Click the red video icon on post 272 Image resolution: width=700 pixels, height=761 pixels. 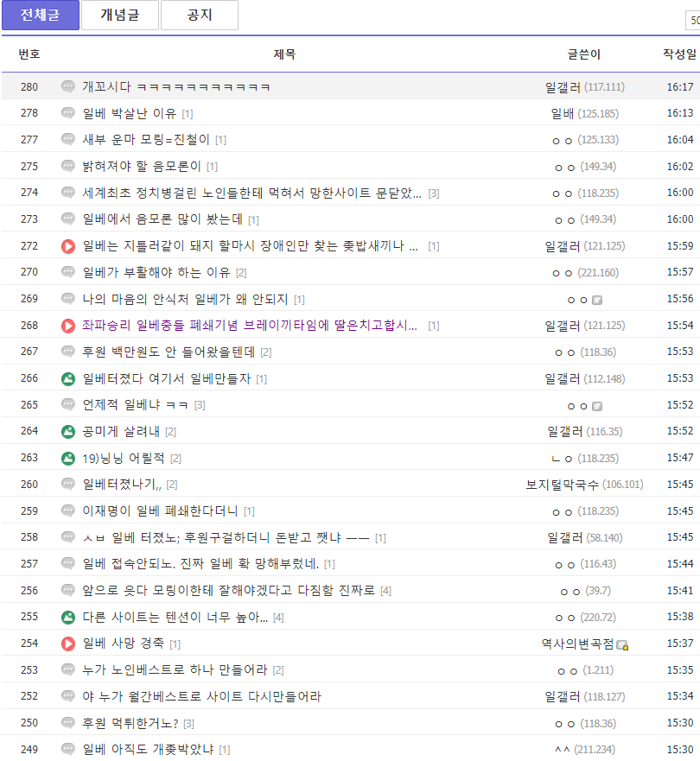point(68,246)
